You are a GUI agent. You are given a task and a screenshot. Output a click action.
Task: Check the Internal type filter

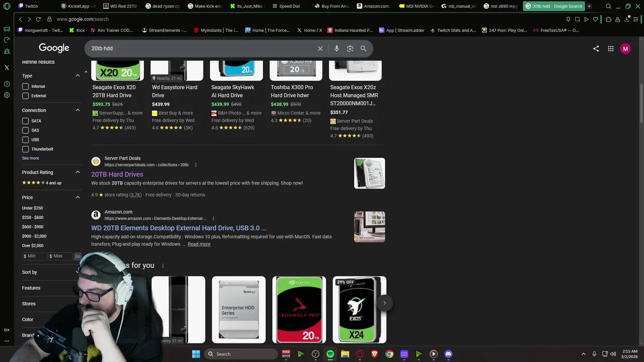[x=25, y=86]
